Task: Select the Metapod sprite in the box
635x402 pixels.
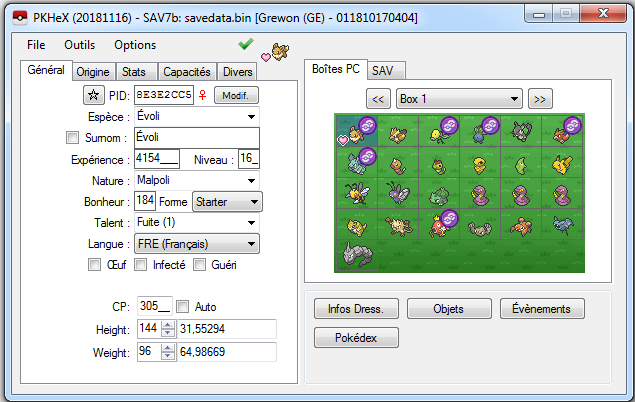Action: coord(521,165)
